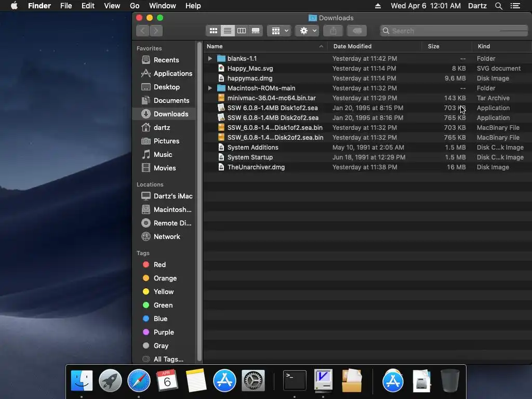Viewport: 532px width, 399px height.
Task: Open Applications in sidebar
Action: pyautogui.click(x=164, y=73)
